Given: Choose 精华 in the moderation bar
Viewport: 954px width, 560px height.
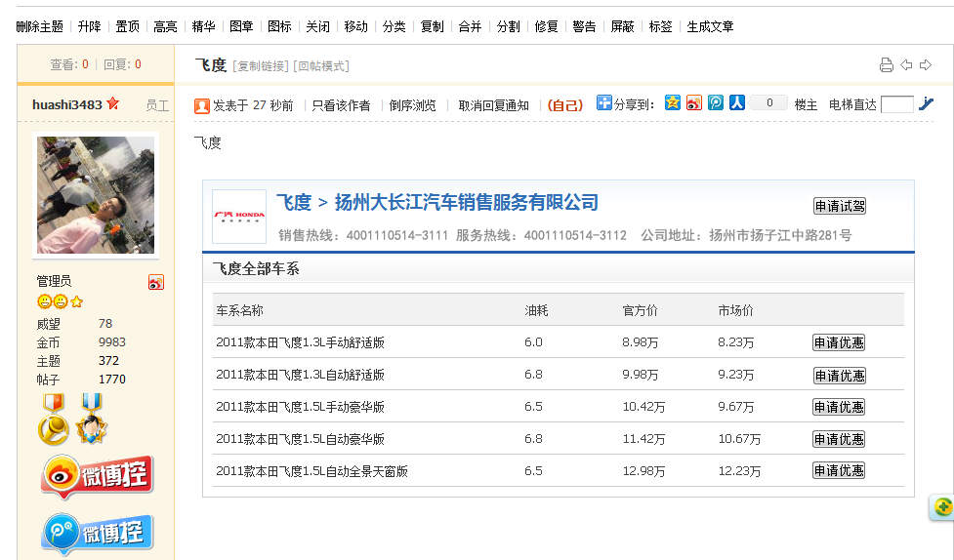Looking at the screenshot, I should click(x=204, y=26).
